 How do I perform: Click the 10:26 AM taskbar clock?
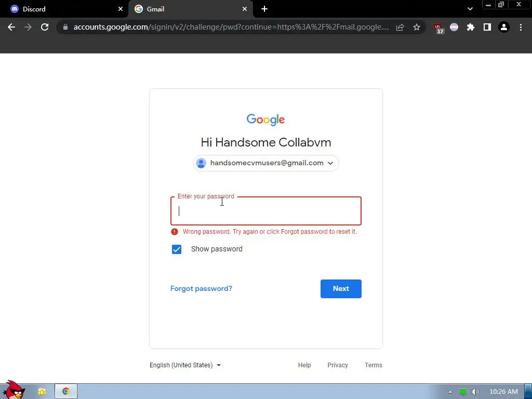[x=503, y=392]
